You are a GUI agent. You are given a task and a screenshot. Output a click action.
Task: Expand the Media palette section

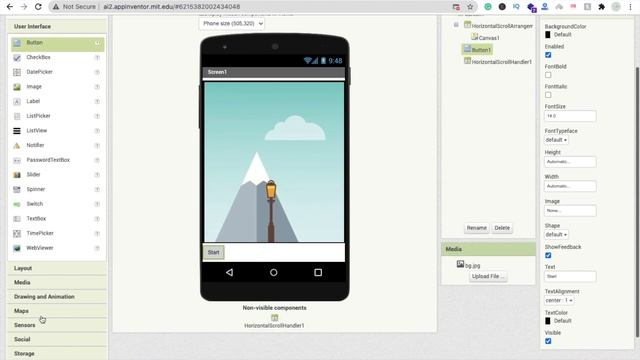point(57,282)
